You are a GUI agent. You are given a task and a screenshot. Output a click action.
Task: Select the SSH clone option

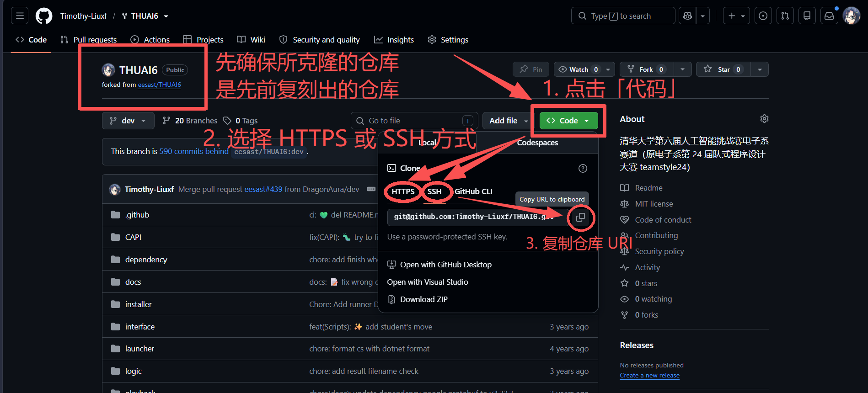(434, 191)
